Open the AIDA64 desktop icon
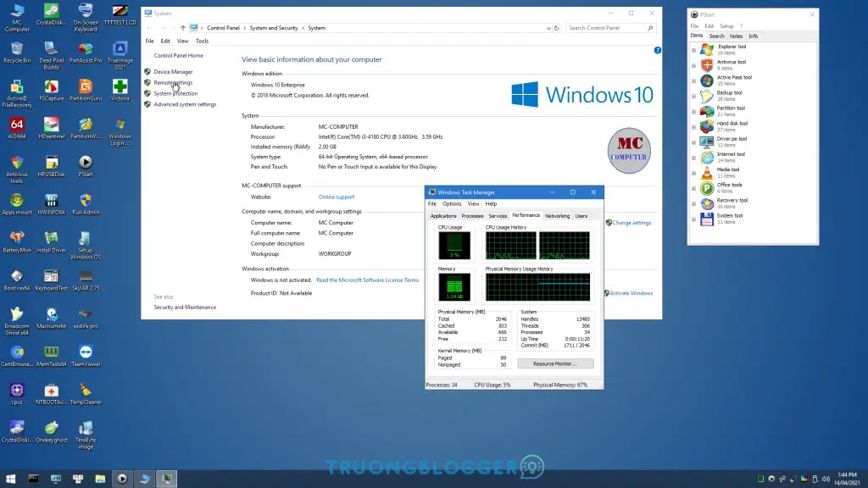868x488 pixels. pyautogui.click(x=17, y=129)
